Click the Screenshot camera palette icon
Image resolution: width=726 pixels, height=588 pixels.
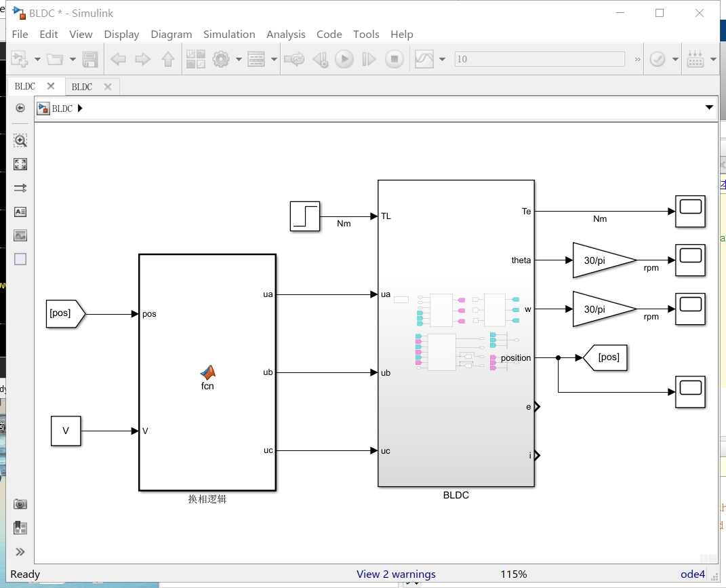[20, 504]
